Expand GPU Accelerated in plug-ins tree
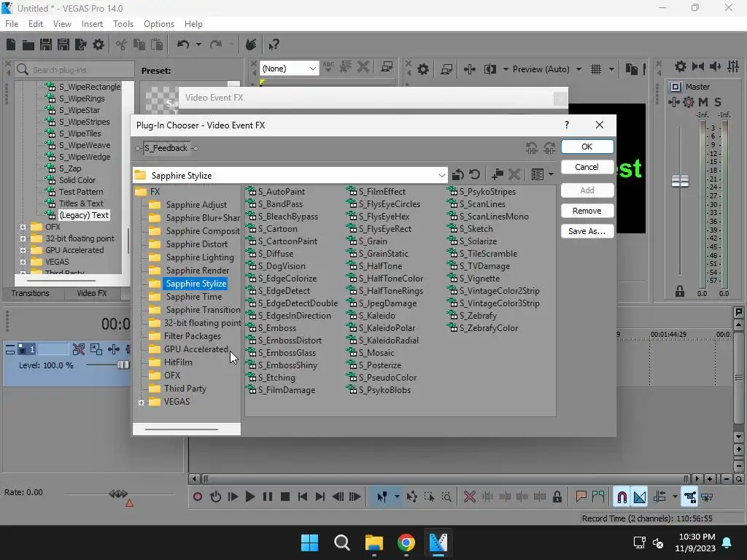 (23, 251)
